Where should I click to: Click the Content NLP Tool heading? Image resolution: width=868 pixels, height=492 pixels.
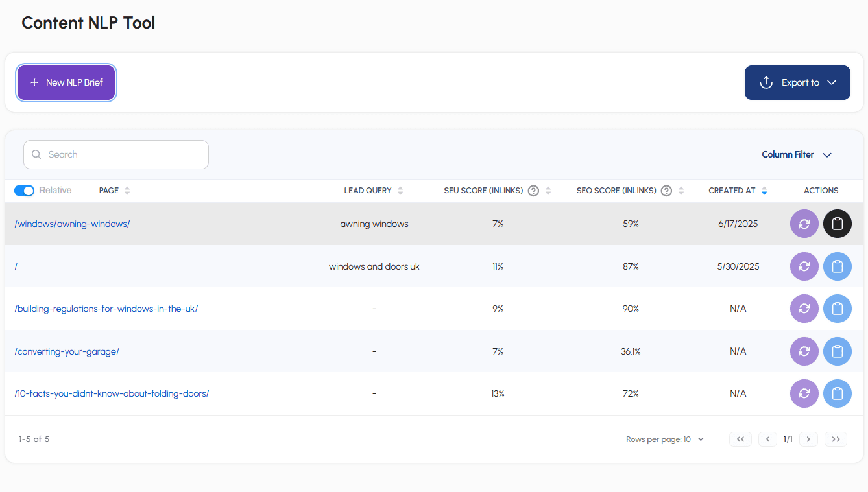tap(88, 22)
